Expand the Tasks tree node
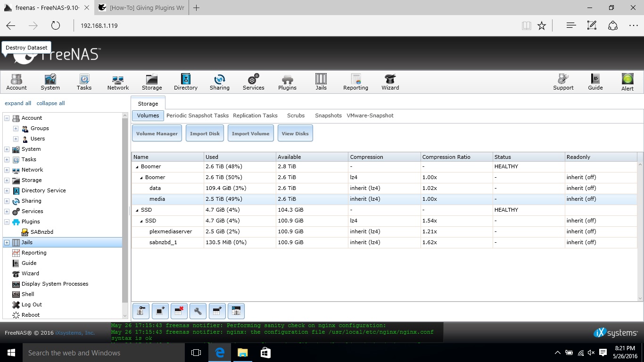 (7, 159)
